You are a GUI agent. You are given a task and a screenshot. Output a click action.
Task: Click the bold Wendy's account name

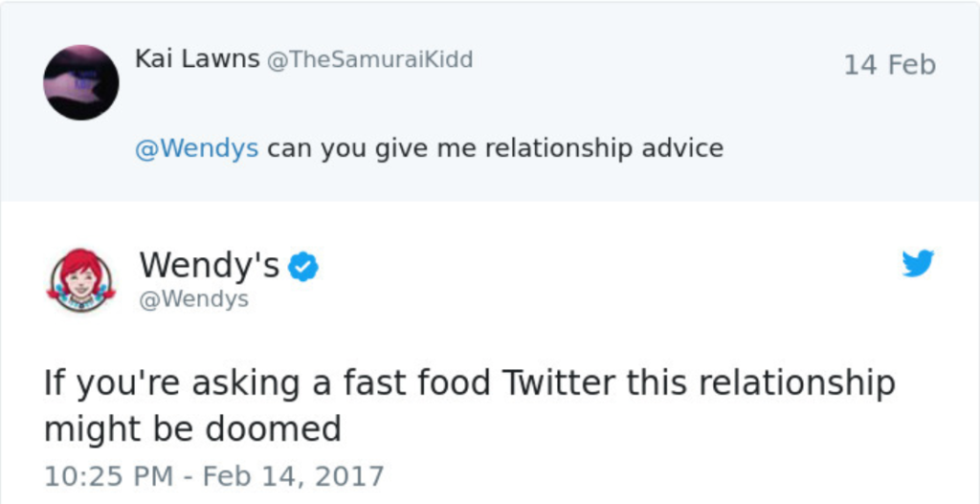210,265
